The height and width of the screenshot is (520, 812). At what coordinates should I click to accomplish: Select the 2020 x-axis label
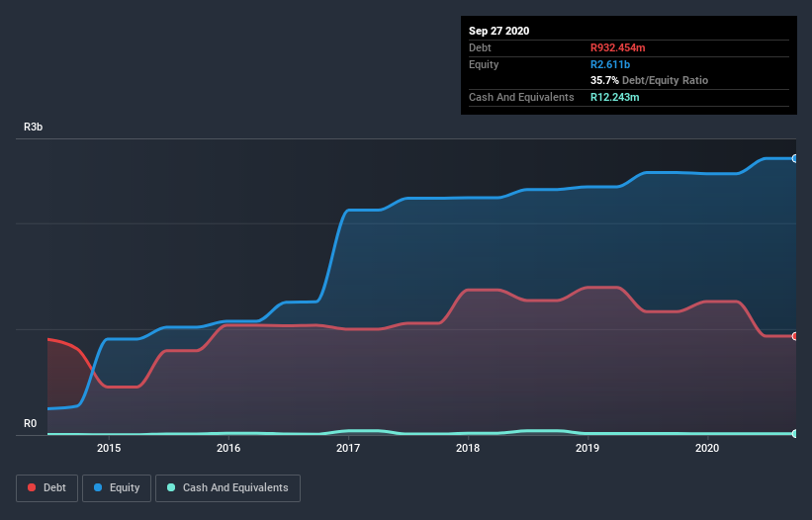(x=707, y=448)
